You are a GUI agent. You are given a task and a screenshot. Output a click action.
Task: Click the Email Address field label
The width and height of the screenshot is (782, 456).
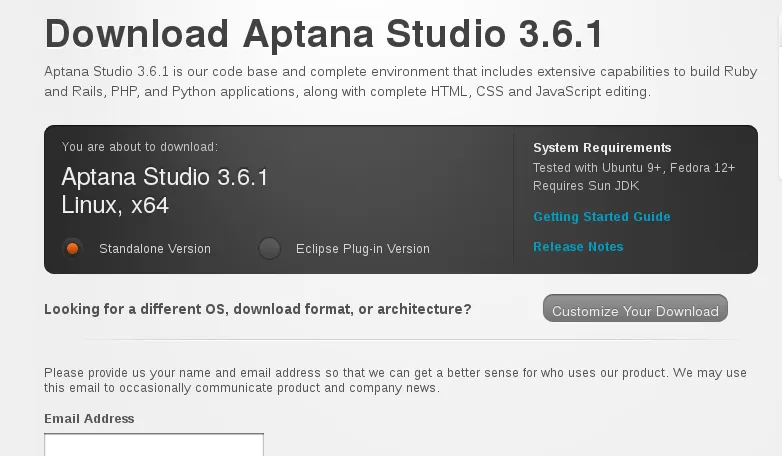(89, 419)
